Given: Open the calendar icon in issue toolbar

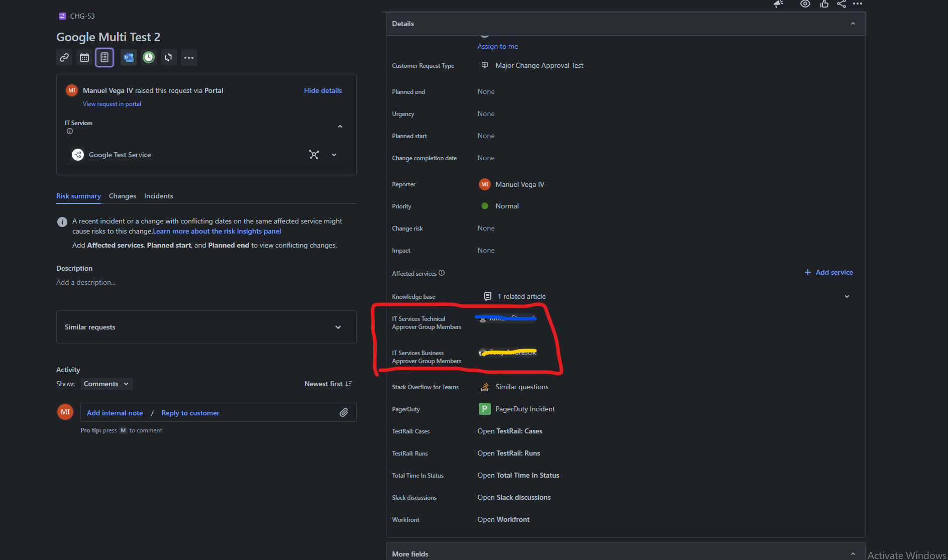Looking at the screenshot, I should click(84, 58).
